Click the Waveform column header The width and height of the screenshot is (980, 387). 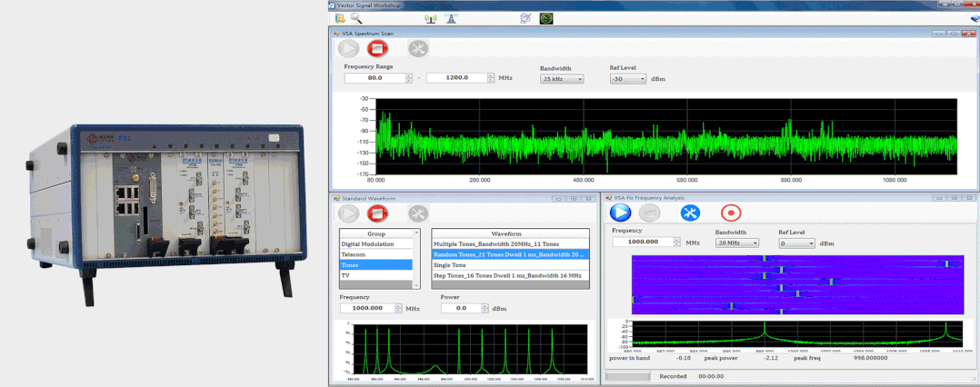(x=510, y=233)
